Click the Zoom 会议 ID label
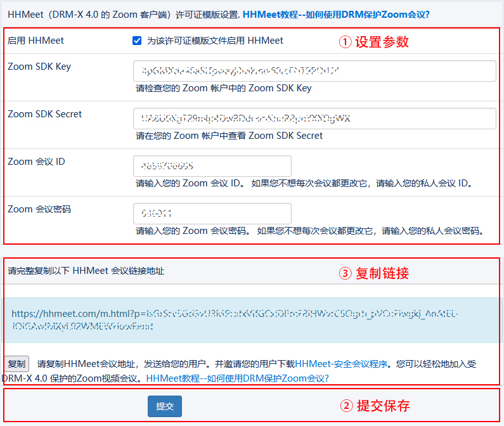This screenshot has width=504, height=426. [36, 162]
